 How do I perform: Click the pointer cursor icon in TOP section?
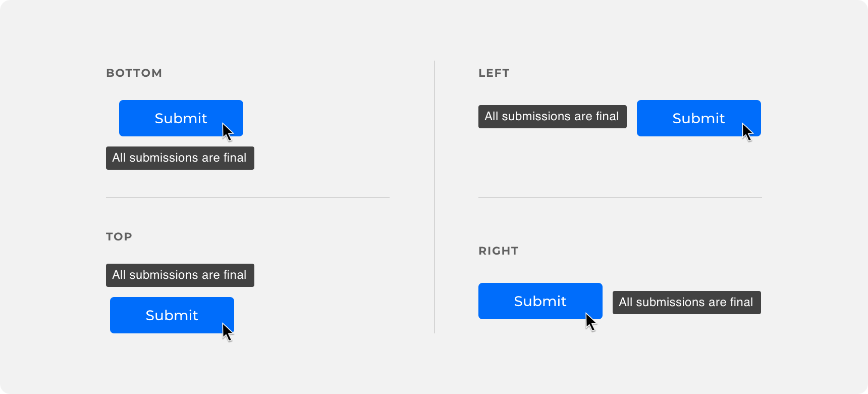pyautogui.click(x=228, y=332)
